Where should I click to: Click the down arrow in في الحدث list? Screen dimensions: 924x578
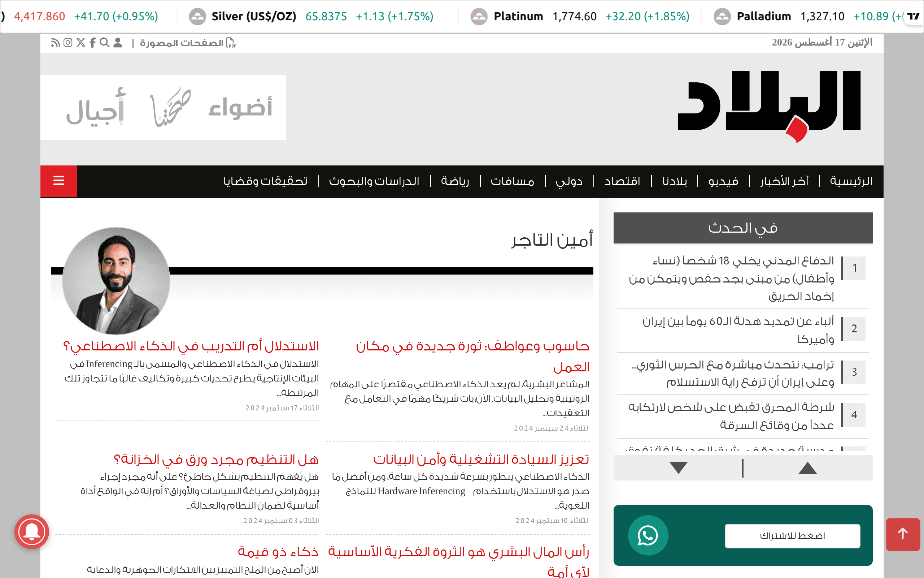679,467
